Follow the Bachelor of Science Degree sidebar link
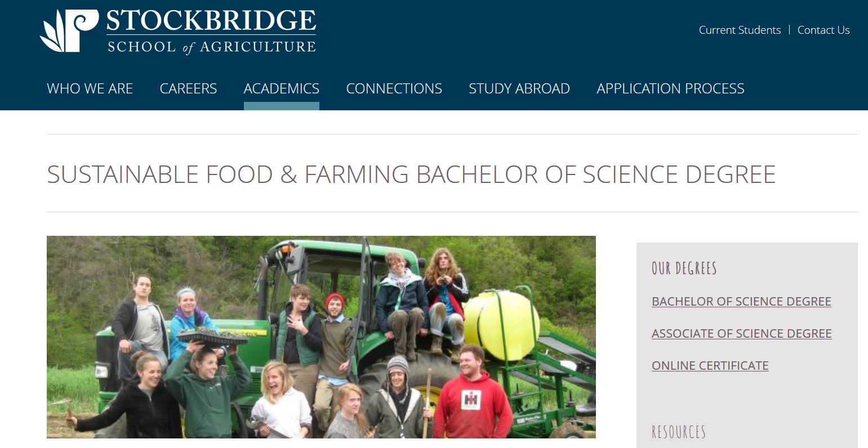The height and width of the screenshot is (448, 868). coord(741,302)
